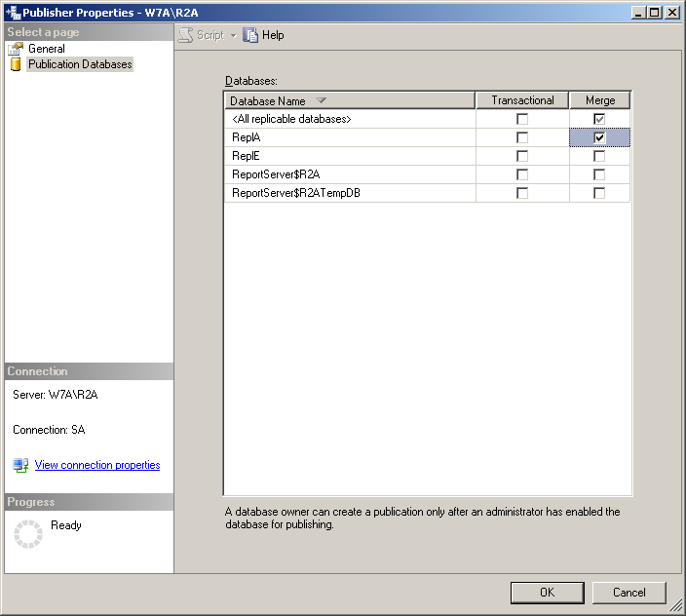Click the Cancel button

point(629,593)
